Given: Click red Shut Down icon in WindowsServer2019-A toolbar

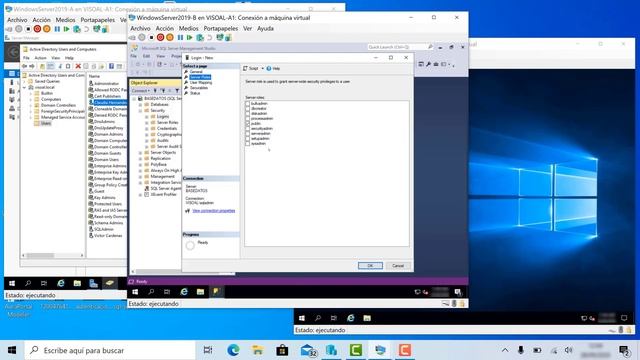Looking at the screenshot, I should point(37,29).
